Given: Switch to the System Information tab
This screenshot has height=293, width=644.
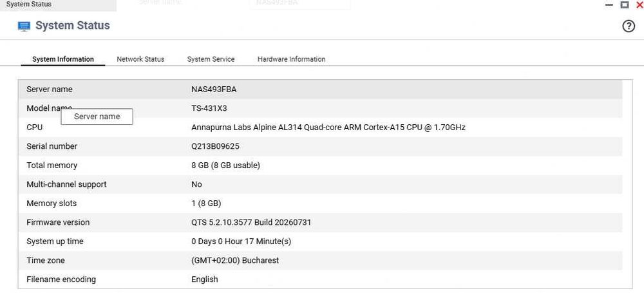Looking at the screenshot, I should (63, 59).
